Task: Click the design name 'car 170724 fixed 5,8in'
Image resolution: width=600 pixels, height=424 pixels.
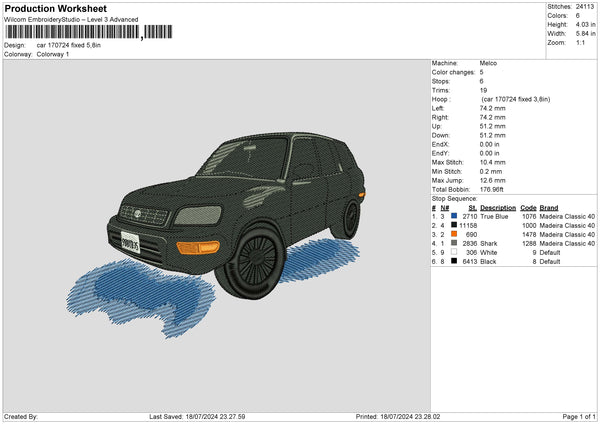Action: click(68, 45)
